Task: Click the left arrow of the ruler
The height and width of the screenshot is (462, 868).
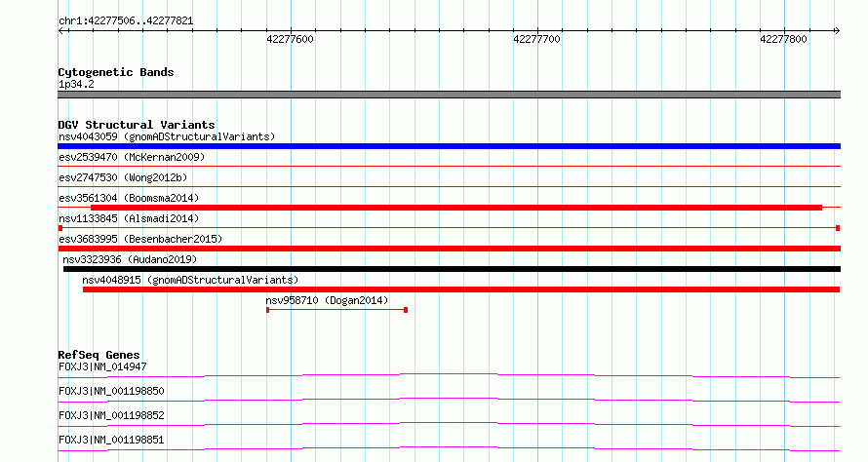Action: pyautogui.click(x=61, y=30)
